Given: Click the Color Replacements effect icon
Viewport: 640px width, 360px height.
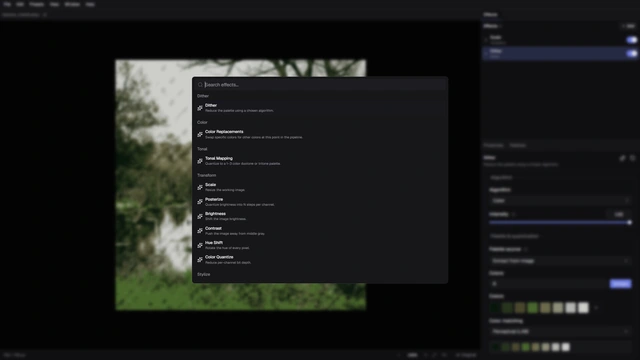Looking at the screenshot, I should coord(200,134).
